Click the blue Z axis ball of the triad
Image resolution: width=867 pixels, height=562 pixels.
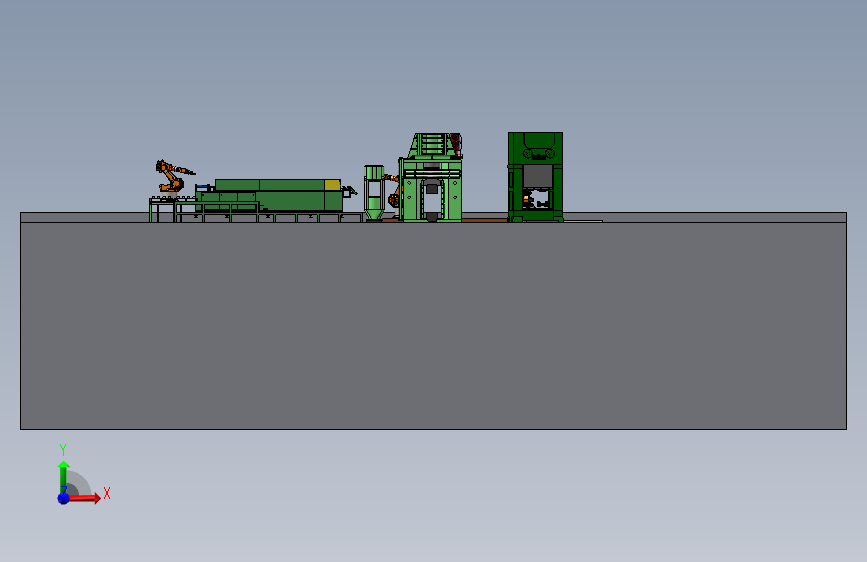64,498
